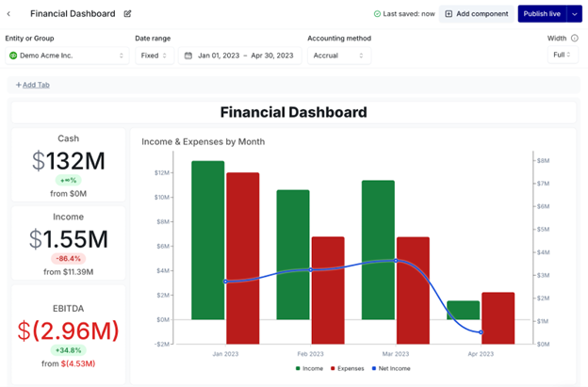
Task: Click the green saved checkmark icon
Action: [x=377, y=14]
